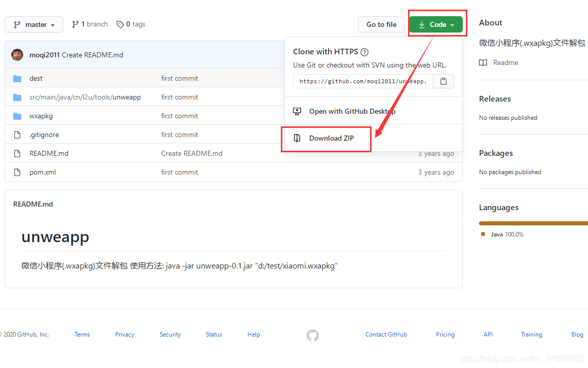The height and width of the screenshot is (368, 588).
Task: Click the .gitignore file icon
Action: [x=17, y=135]
